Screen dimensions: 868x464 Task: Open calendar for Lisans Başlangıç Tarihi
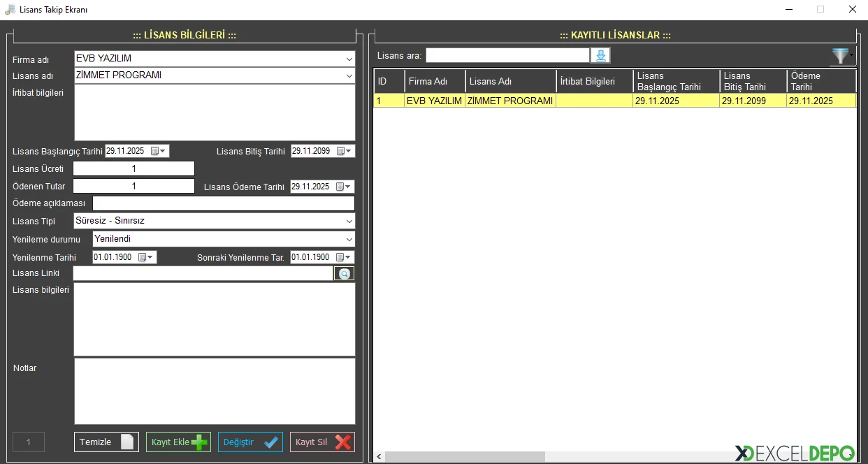[161, 151]
